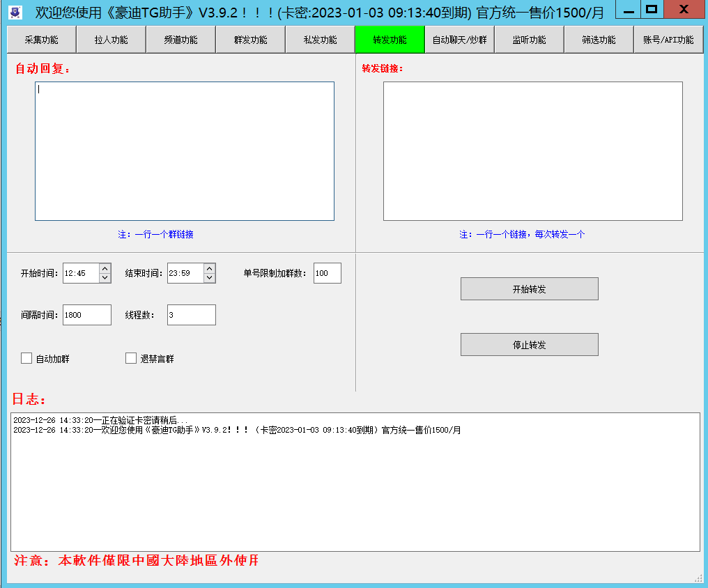Select the 账号/API功能 tab
Viewport: 708px width, 588px height.
[x=668, y=40]
